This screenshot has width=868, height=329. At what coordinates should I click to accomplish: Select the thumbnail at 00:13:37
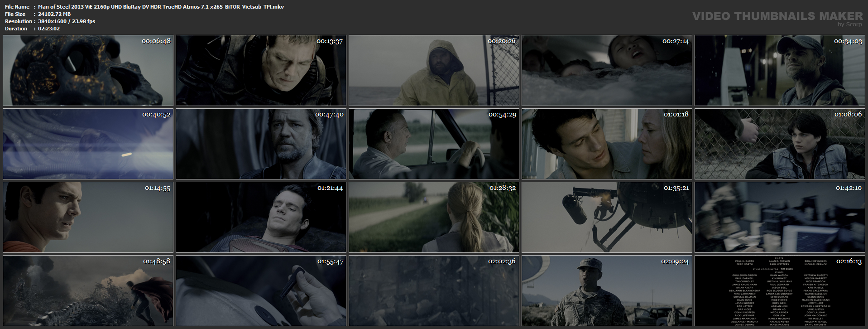tap(261, 71)
